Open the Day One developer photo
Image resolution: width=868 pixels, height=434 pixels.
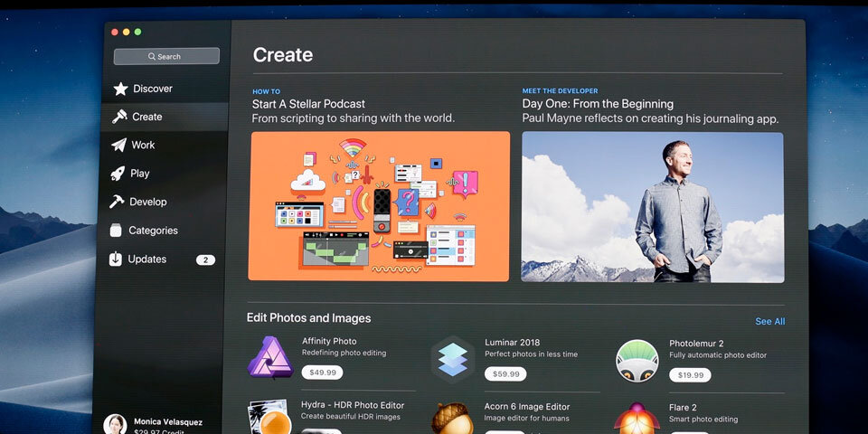point(653,207)
